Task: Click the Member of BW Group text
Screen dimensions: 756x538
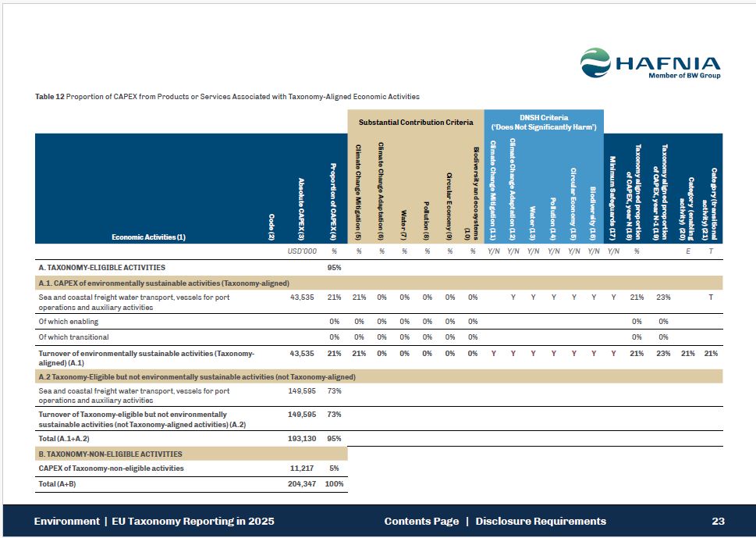Action: coord(684,76)
